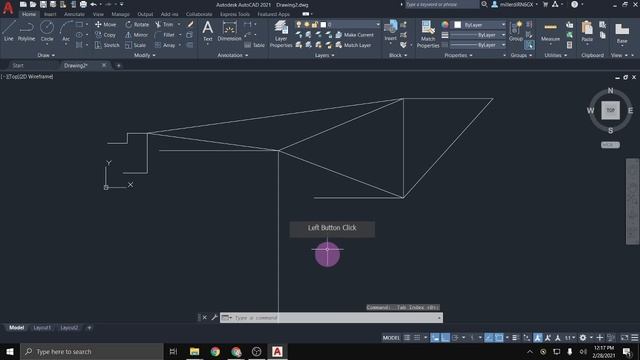This screenshot has width=640, height=360.
Task: Open the Measure utility
Action: [x=550, y=32]
